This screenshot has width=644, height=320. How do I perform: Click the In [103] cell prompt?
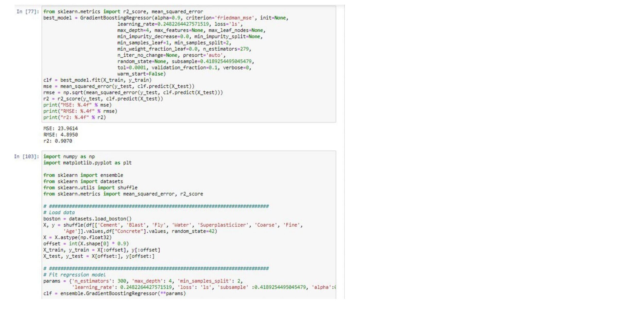(26, 156)
